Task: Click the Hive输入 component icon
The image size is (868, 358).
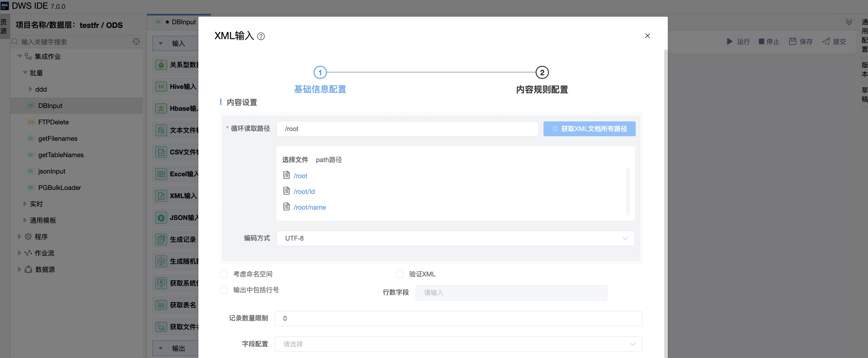Action: 161,87
